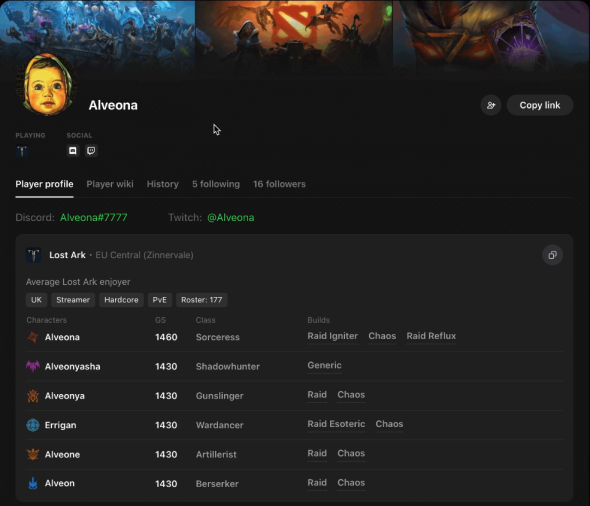Click the Shadowhunter class icon beside Alveonyasha
Viewport: 590px width, 506px height.
click(x=33, y=366)
